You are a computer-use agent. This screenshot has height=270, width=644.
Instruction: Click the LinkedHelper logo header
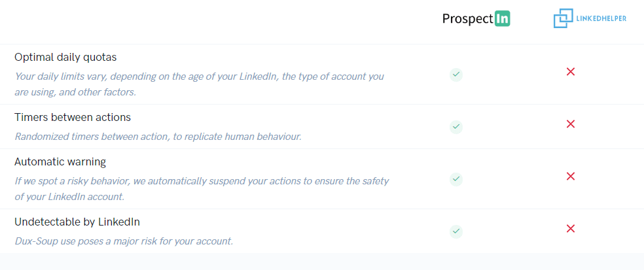pos(590,18)
